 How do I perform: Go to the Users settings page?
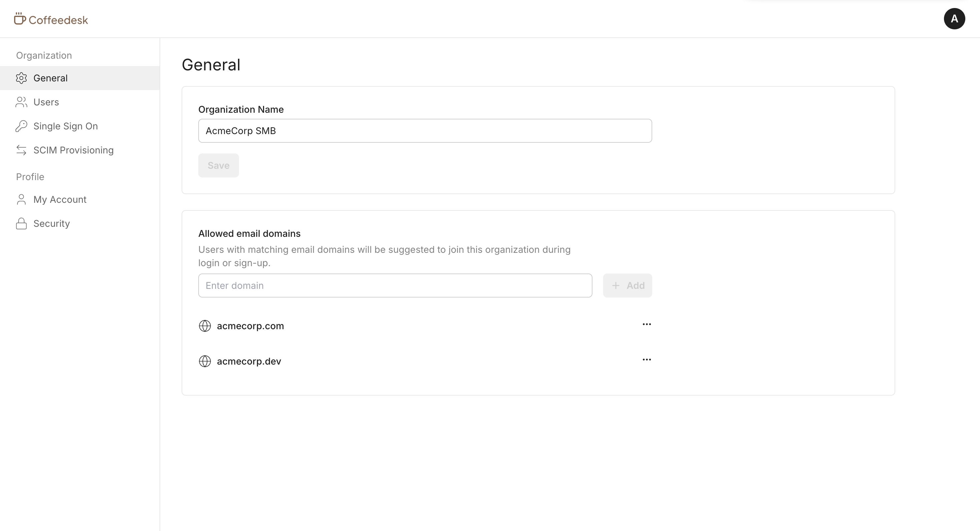click(x=46, y=102)
